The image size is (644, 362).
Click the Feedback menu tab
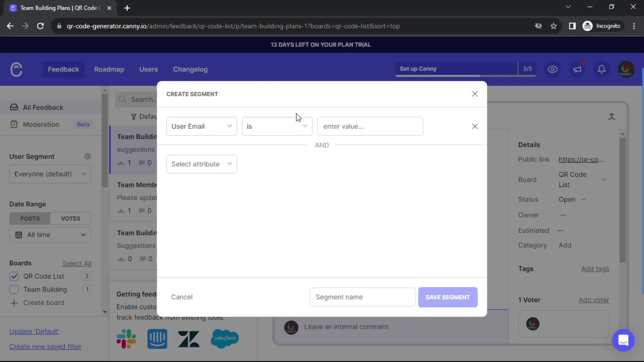click(x=64, y=69)
